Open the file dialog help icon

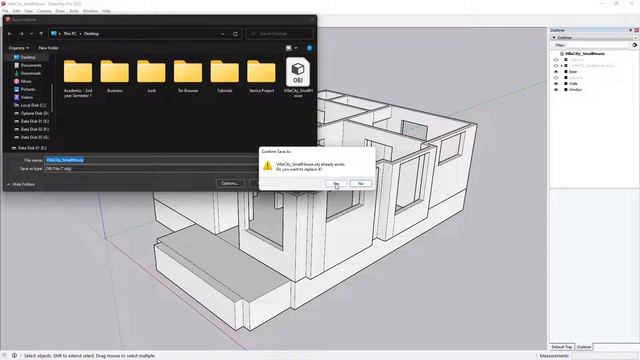[x=309, y=48]
